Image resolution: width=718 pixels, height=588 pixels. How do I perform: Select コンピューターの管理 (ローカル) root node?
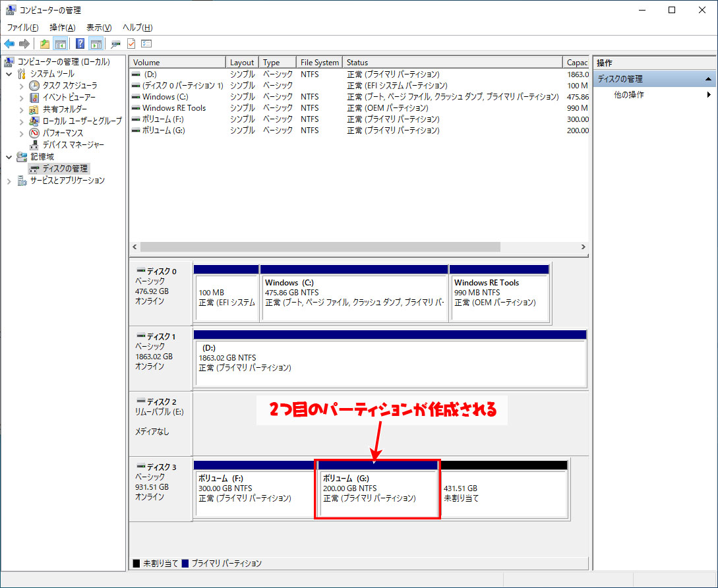point(64,62)
